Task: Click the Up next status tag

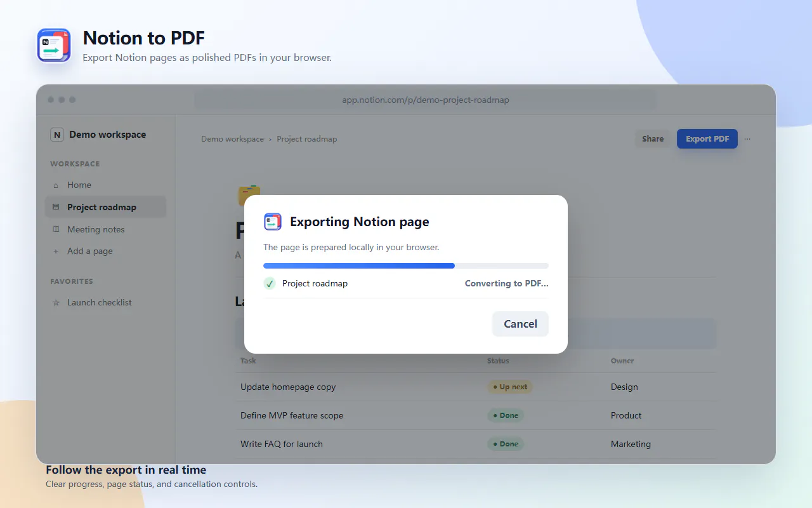Action: tap(509, 387)
